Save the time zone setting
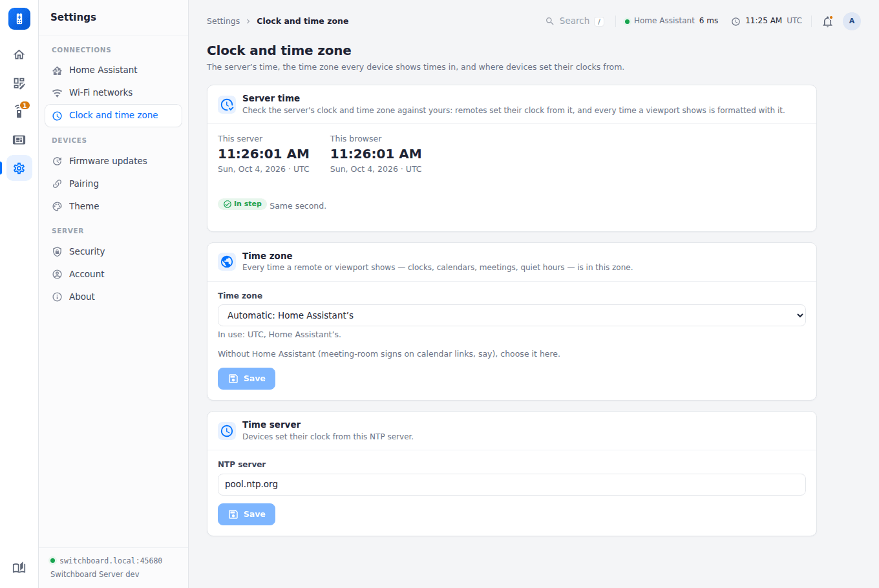Image resolution: width=879 pixels, height=588 pixels. pyautogui.click(x=246, y=379)
